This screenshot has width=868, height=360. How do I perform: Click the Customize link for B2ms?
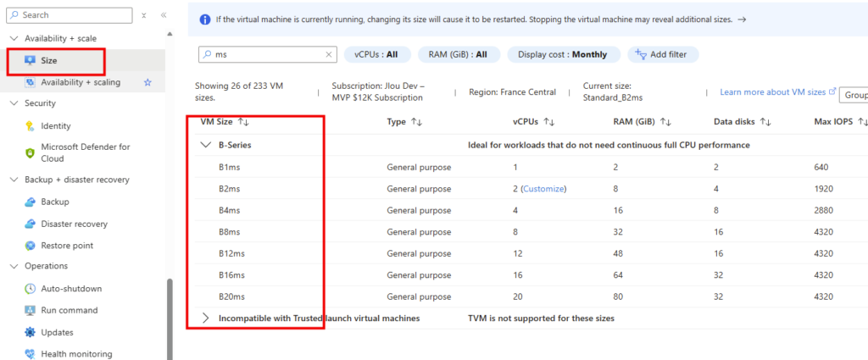[543, 189]
